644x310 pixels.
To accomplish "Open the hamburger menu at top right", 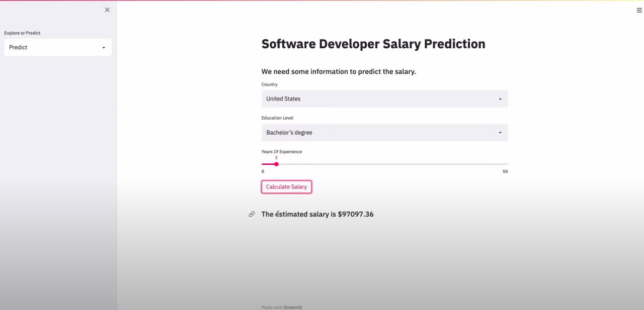I will pos(639,10).
